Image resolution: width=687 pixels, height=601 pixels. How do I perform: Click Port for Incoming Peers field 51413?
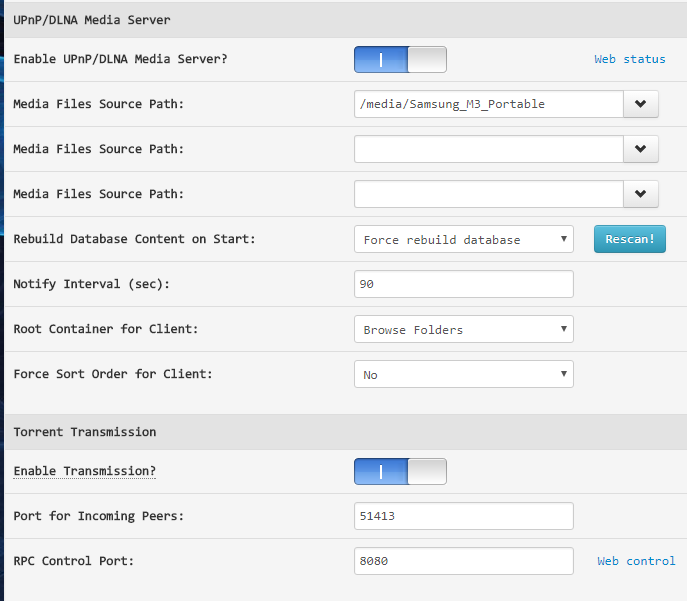click(x=464, y=516)
